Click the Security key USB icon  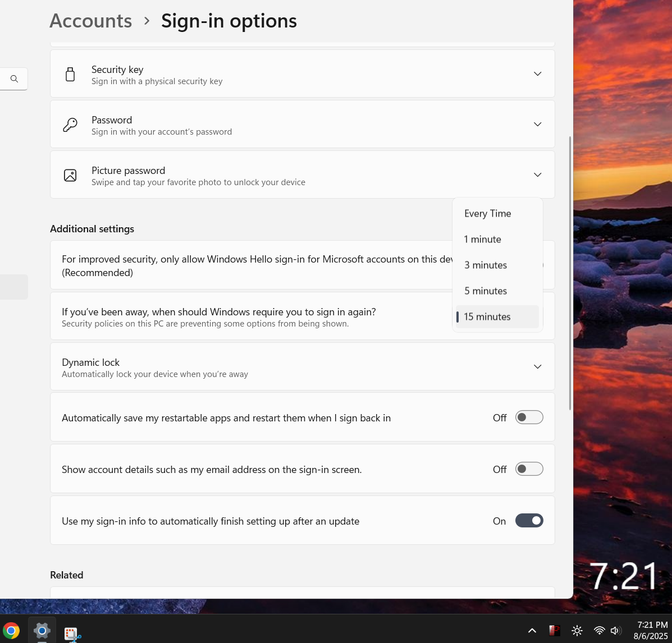tap(70, 74)
